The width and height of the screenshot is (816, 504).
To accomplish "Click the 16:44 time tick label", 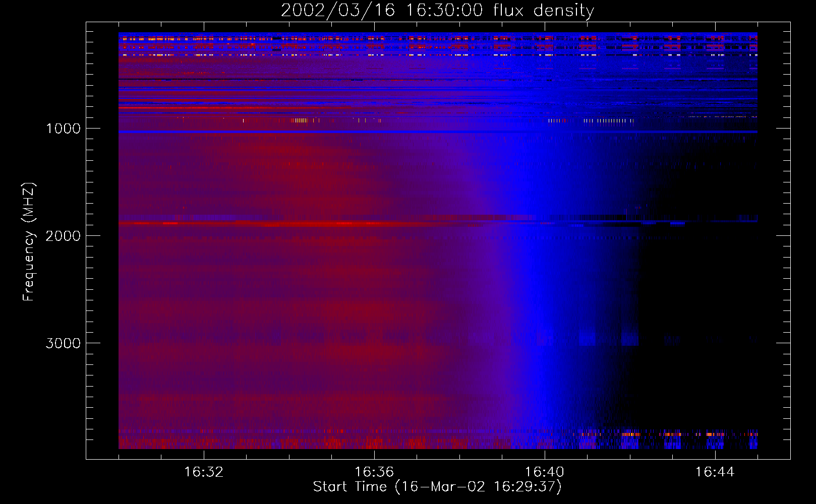I will click(x=715, y=472).
